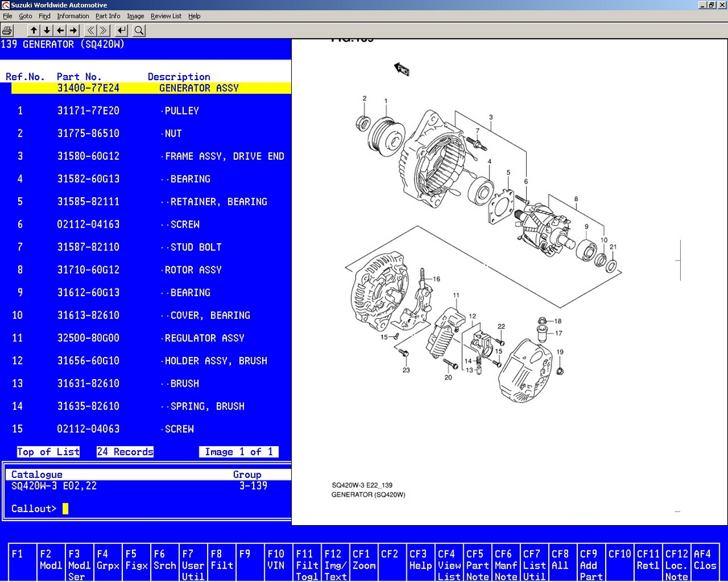Click the CF10 function key button
728x582 pixels.
[619, 563]
